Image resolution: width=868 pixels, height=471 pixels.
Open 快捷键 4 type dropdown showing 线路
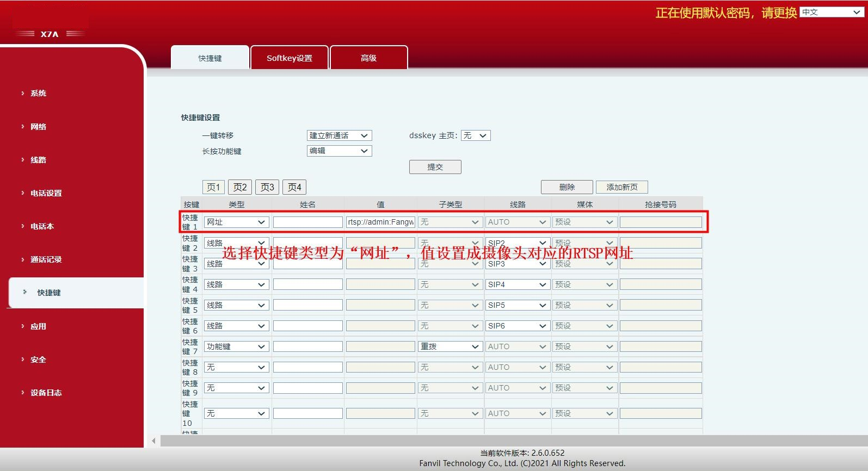click(236, 284)
